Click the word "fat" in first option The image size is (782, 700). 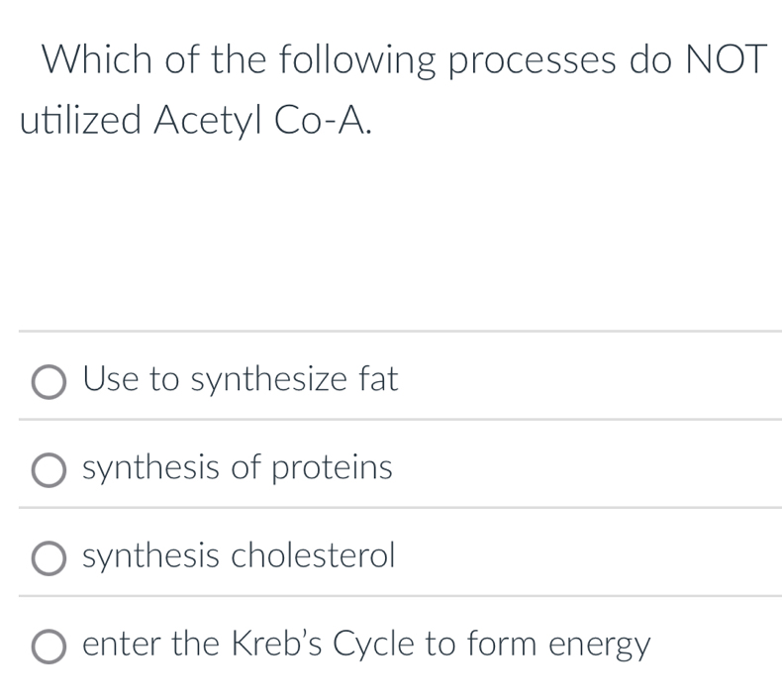point(377,378)
